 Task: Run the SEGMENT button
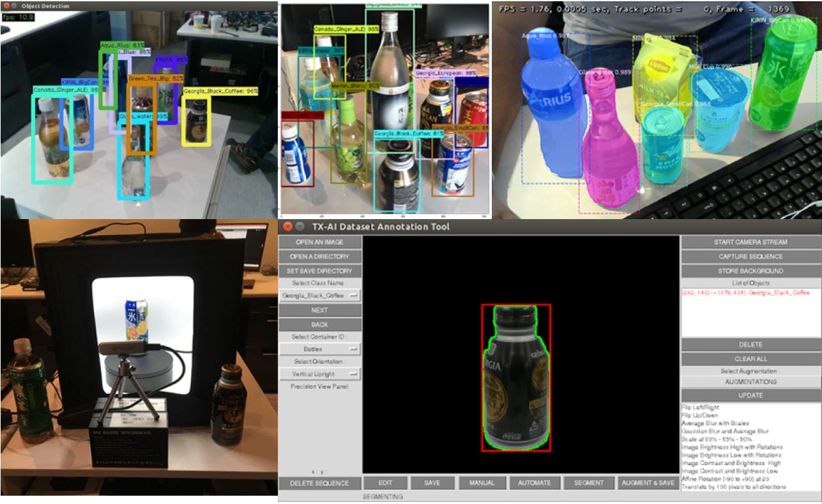589,483
